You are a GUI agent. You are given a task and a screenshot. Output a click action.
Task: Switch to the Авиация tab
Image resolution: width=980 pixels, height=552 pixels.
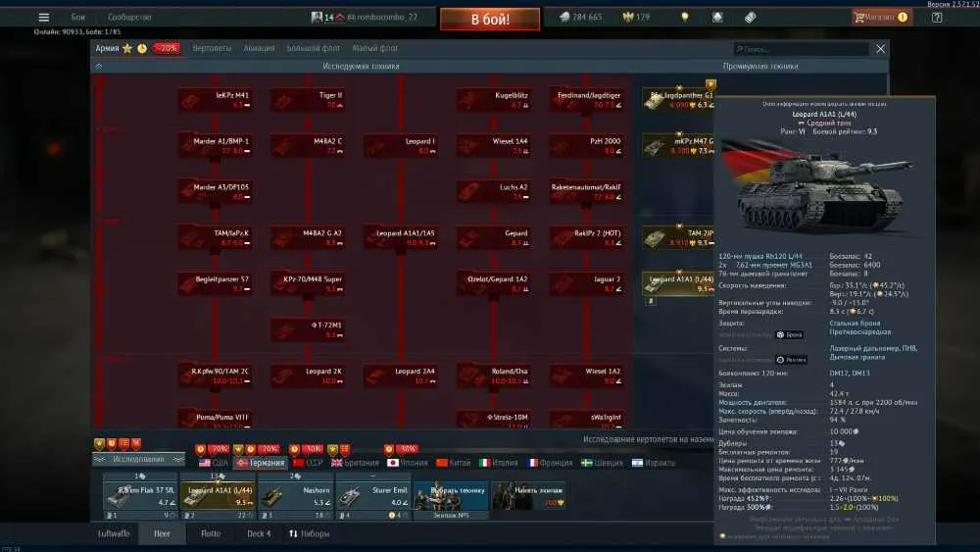pos(259,48)
